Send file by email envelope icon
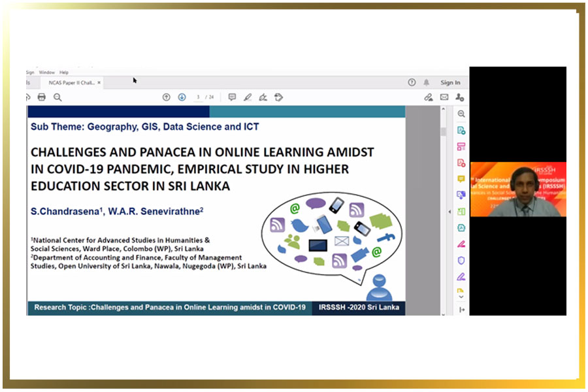Image resolution: width=588 pixels, height=392 pixels. [444, 97]
